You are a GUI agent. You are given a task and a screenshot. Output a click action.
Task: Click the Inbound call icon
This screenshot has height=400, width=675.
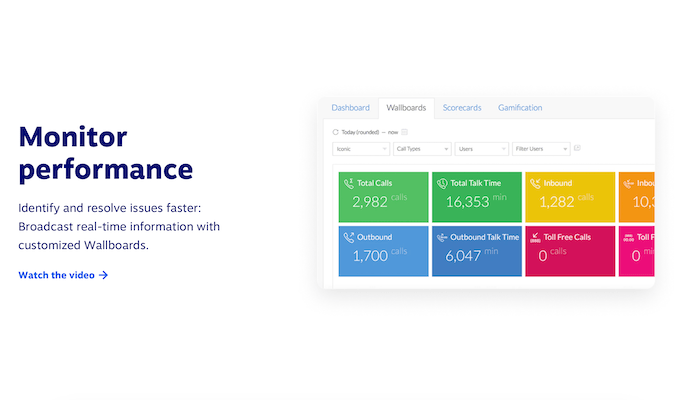535,184
